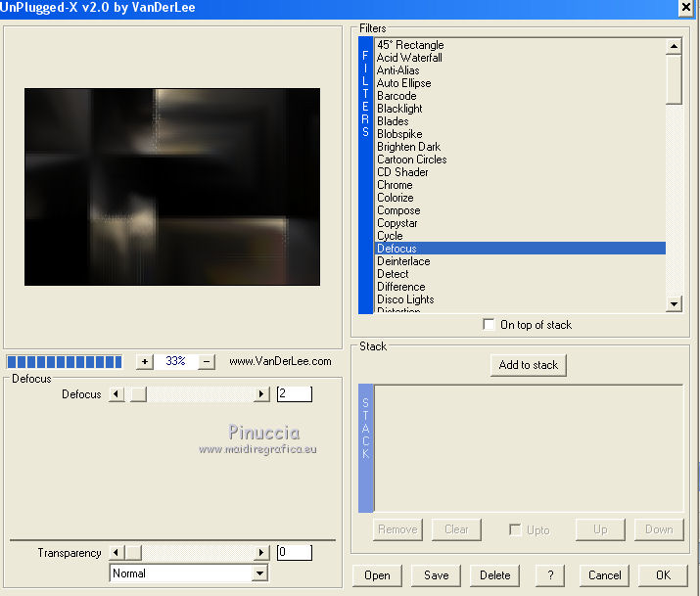
Task: Click Open preset button
Action: coord(377,575)
